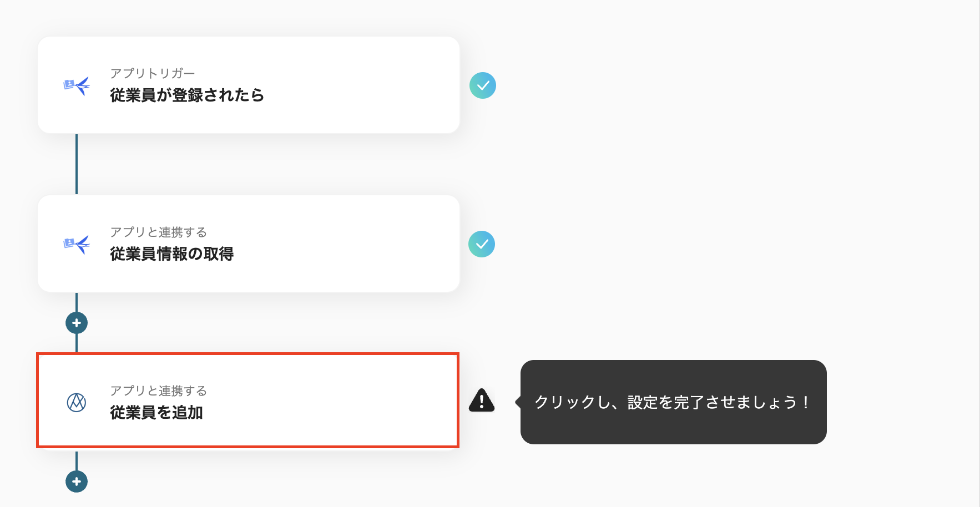Click the checkmark badge beside the trigger step
The height and width of the screenshot is (507, 980).
point(482,85)
